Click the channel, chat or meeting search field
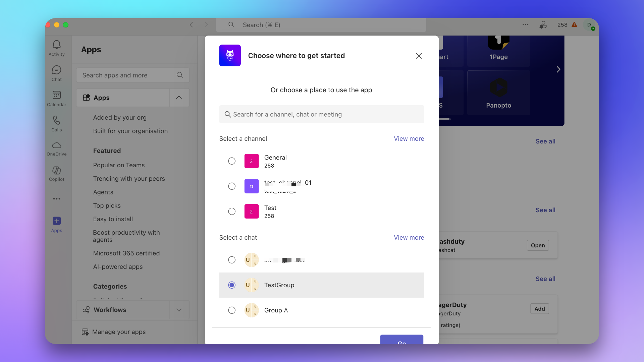This screenshot has width=644, height=362. (x=321, y=114)
